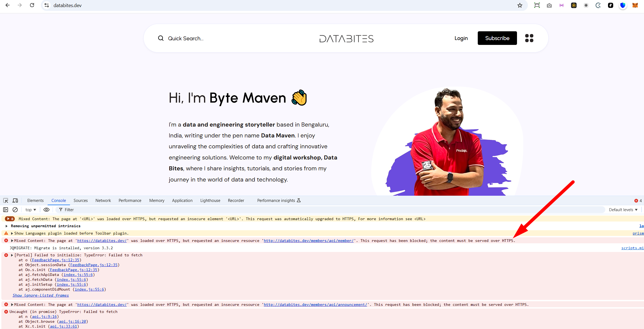Expand the Removing unpermitted intrinsics message
This screenshot has height=329, width=644.
click(x=7, y=226)
